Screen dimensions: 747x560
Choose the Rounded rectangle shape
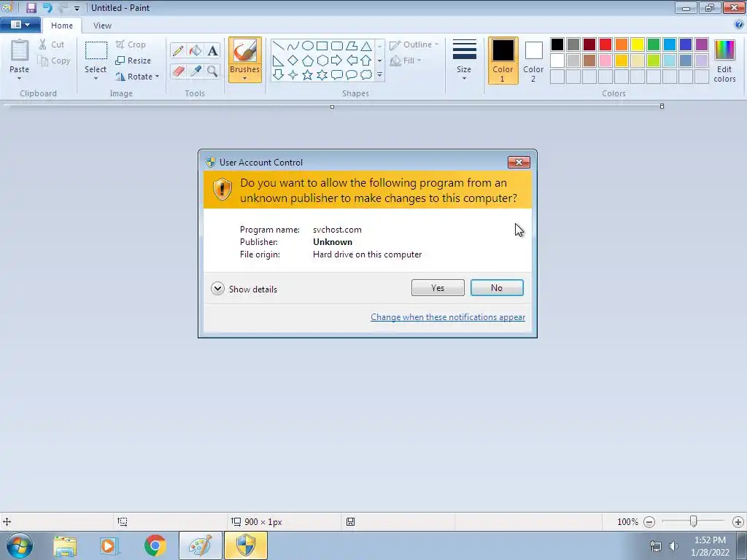[x=337, y=46]
